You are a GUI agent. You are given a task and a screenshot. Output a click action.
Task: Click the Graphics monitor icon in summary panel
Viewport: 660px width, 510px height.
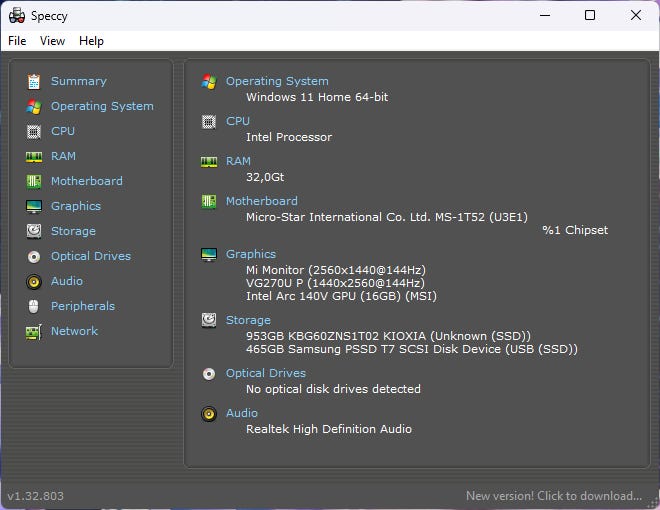(x=209, y=255)
